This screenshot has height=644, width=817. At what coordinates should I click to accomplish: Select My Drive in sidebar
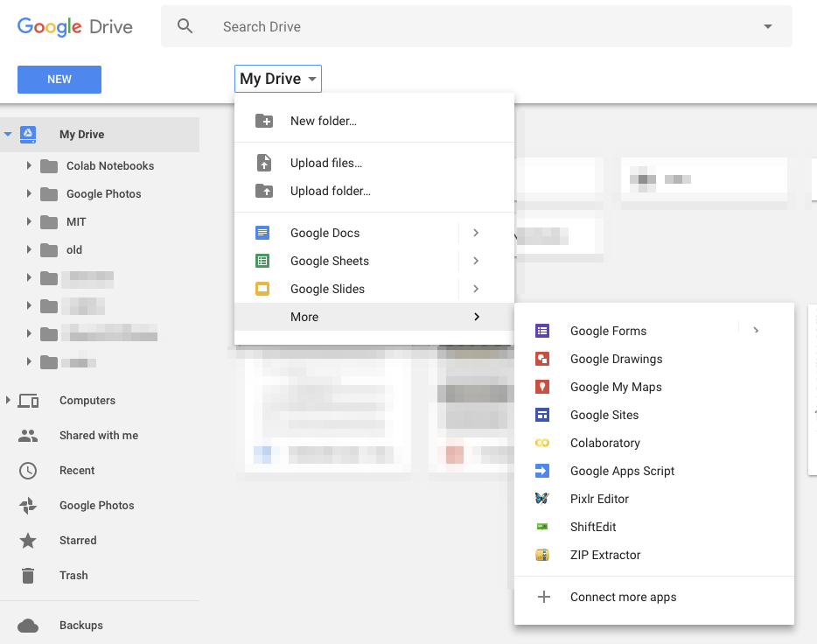point(100,135)
